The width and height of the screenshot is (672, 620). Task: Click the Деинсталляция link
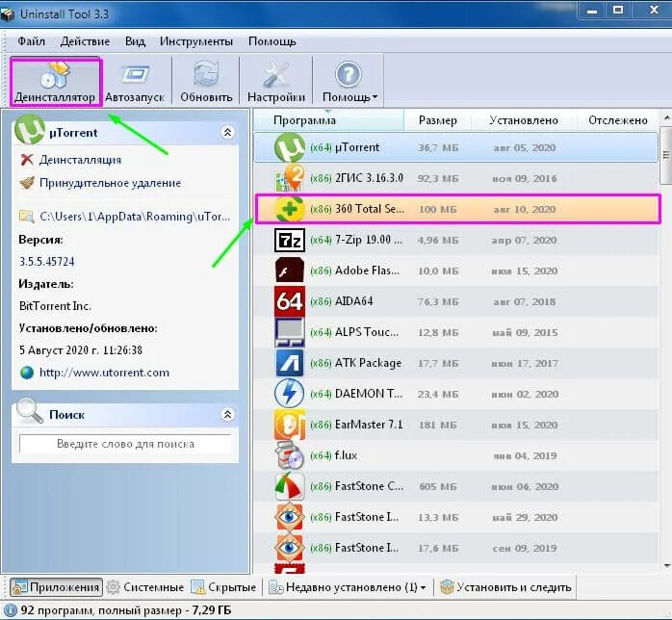click(x=80, y=160)
